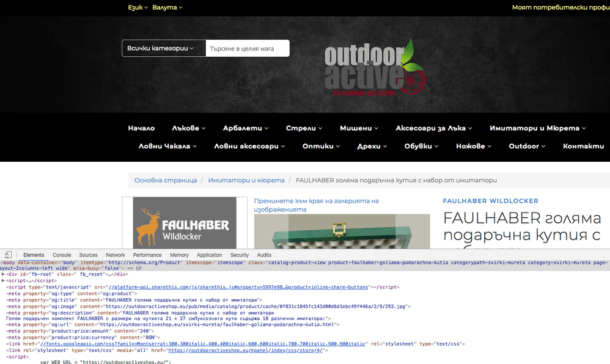Open the Дрехи menu
This screenshot has width=610, height=364.
[x=372, y=146]
